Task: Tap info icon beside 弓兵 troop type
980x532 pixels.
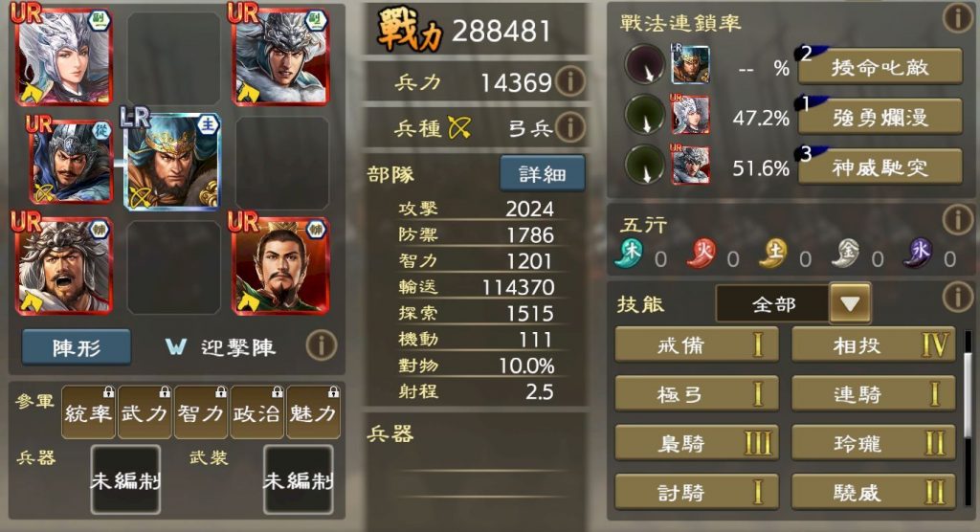Action: pos(570,127)
